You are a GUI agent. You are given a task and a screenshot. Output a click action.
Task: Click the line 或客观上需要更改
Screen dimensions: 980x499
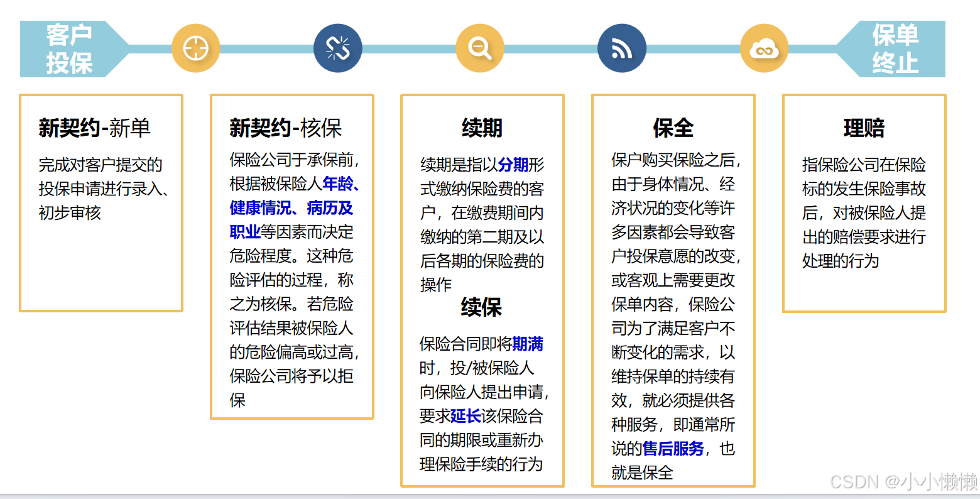coord(673,280)
